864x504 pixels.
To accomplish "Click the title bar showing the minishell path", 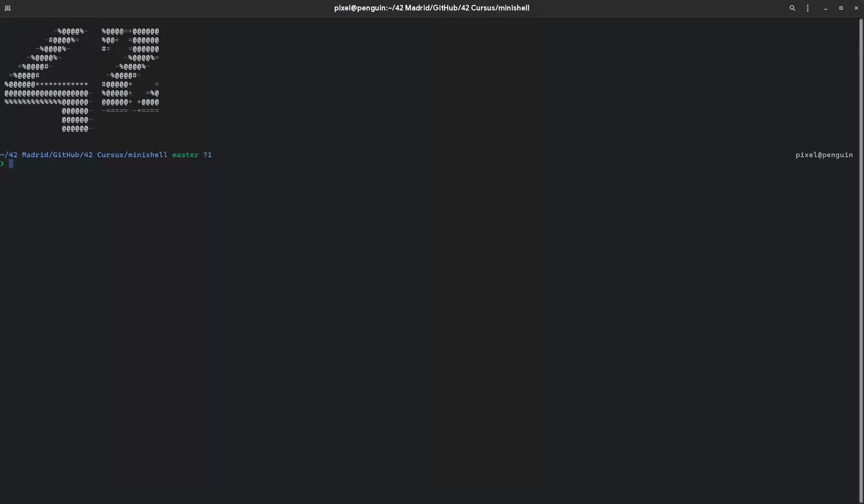I will (431, 8).
